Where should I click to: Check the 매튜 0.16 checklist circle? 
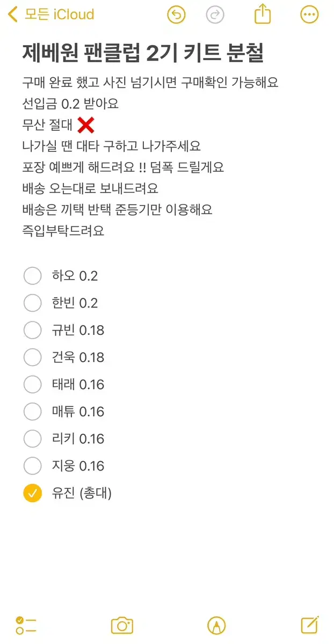coord(32,412)
